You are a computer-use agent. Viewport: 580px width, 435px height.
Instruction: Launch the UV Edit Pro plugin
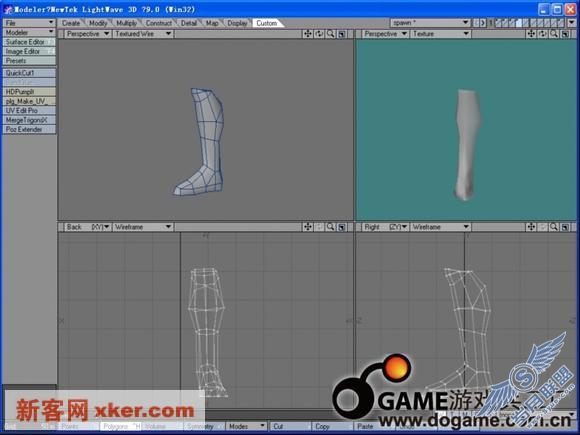[29, 110]
